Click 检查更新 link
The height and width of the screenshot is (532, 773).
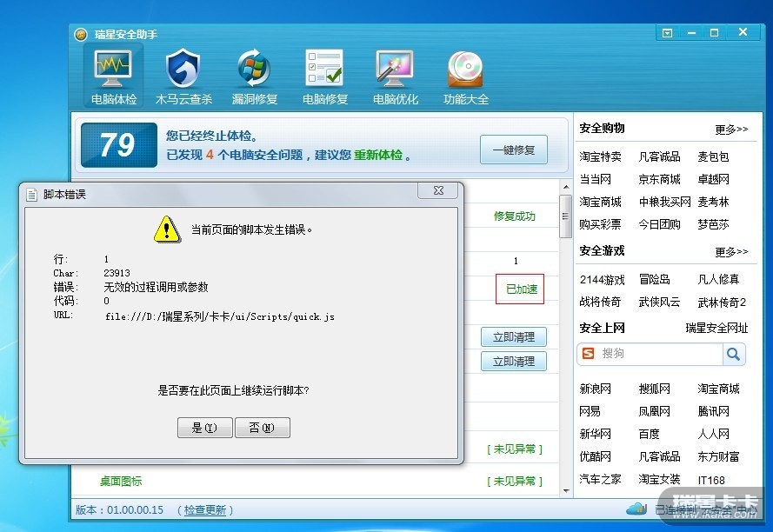pos(205,509)
